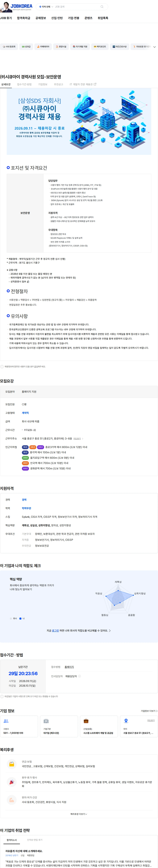Image resolution: width=158 pixels, height=868 pixels.
Task: Click the 종각역 1호선 subway badge
Action: (25, 452)
